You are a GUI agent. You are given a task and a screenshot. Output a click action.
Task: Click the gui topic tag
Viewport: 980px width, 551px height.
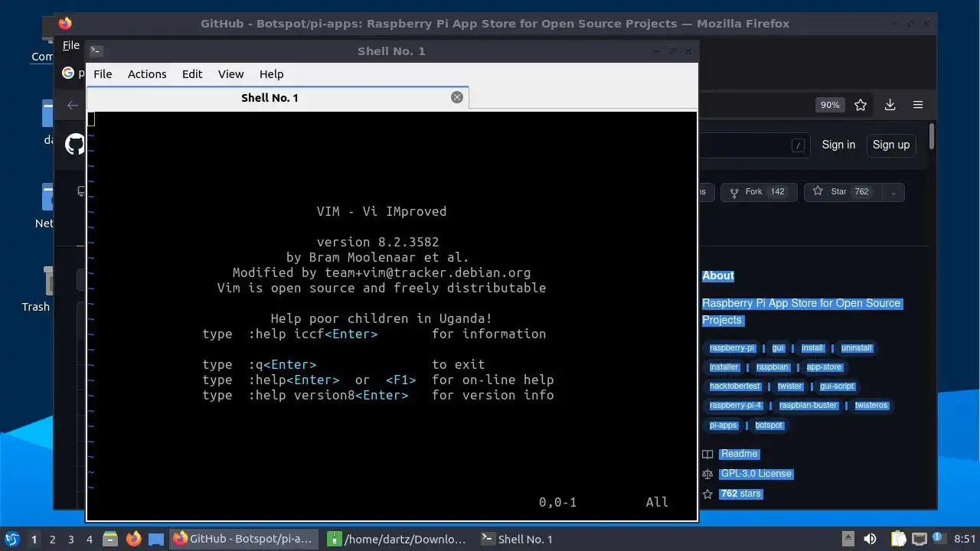click(x=779, y=348)
